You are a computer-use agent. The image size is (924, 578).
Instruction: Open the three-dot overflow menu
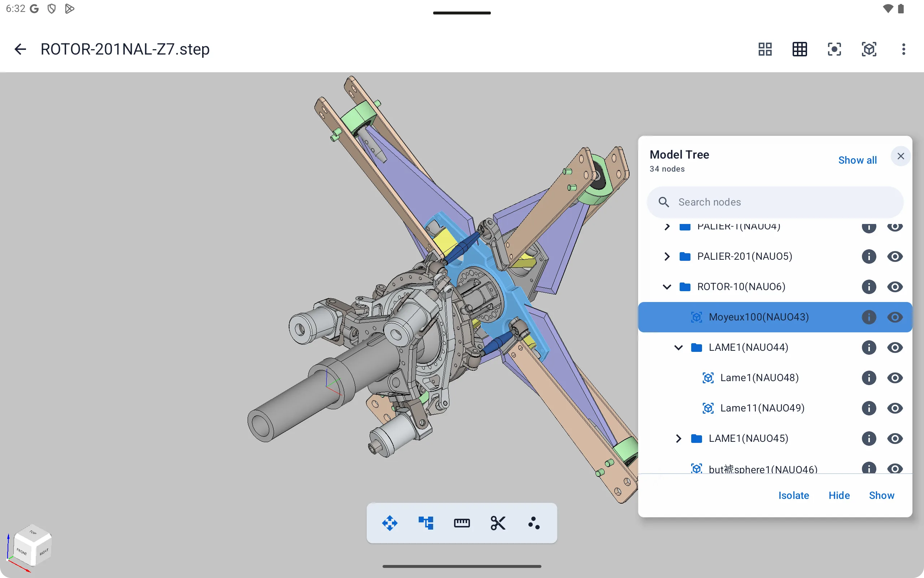click(903, 49)
